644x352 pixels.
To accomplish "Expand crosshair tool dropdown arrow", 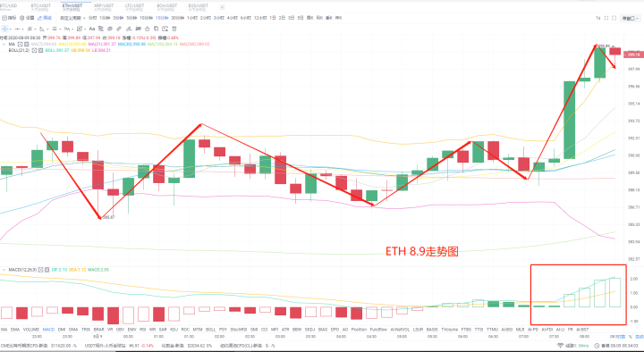I will pos(10,29).
